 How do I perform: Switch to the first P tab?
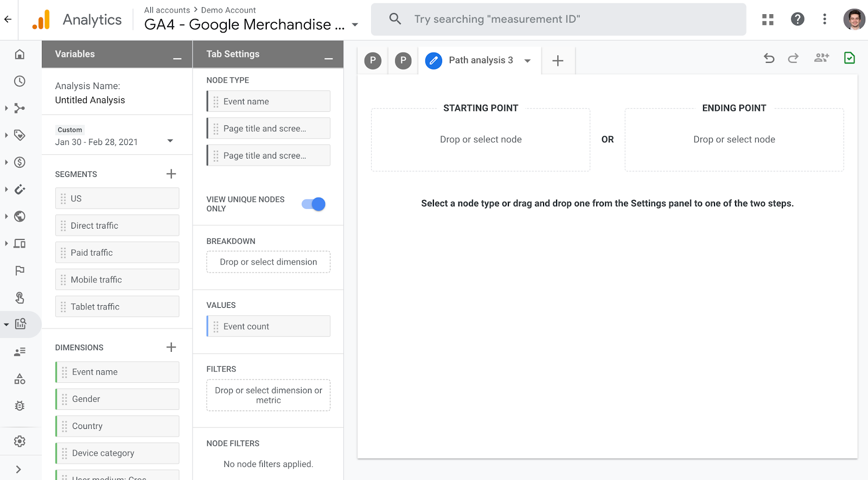click(x=373, y=61)
